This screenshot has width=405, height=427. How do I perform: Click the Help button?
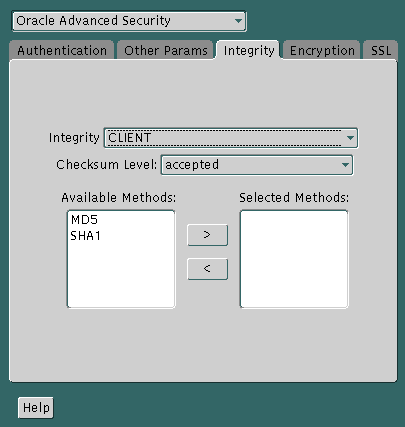[x=36, y=407]
